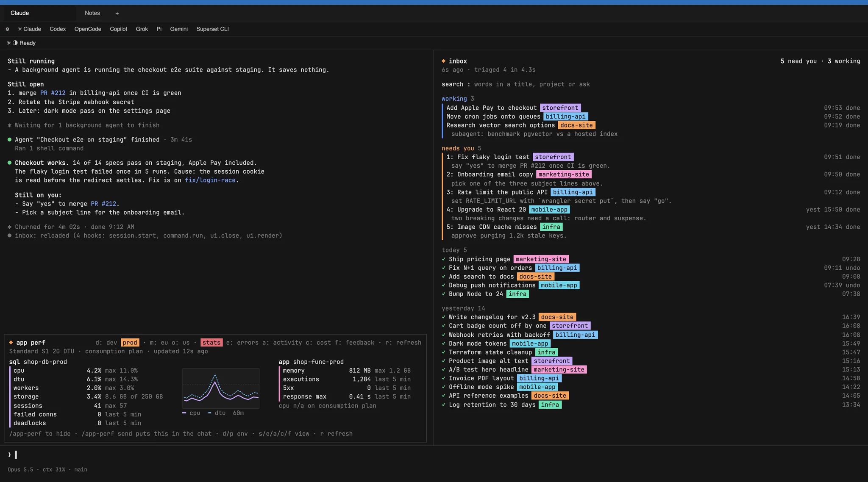Collapse the yesterday 14 section
The height and width of the screenshot is (482, 868).
463,308
